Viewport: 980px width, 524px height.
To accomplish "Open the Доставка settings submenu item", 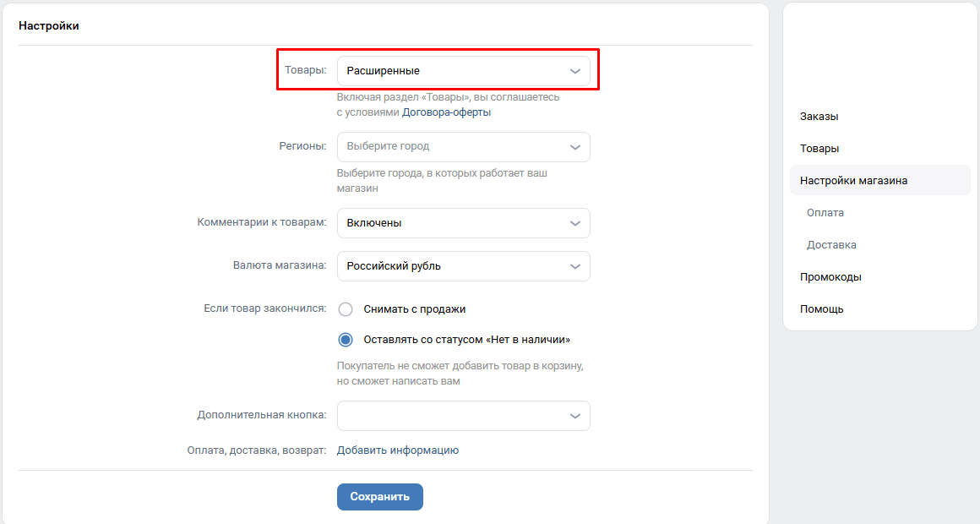I will pyautogui.click(x=831, y=245).
